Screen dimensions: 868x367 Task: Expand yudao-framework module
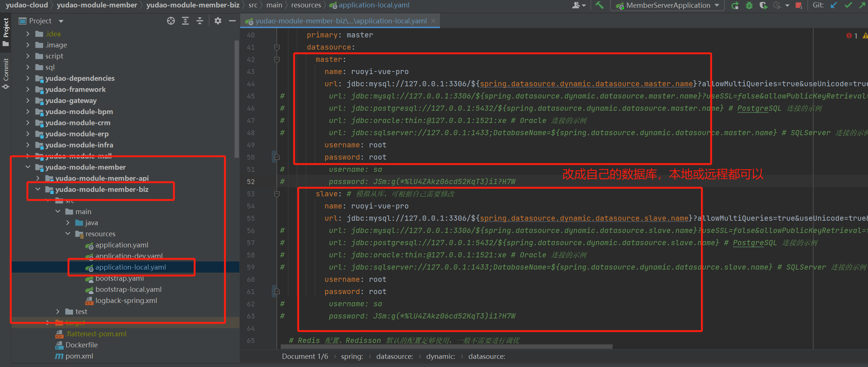click(28, 89)
